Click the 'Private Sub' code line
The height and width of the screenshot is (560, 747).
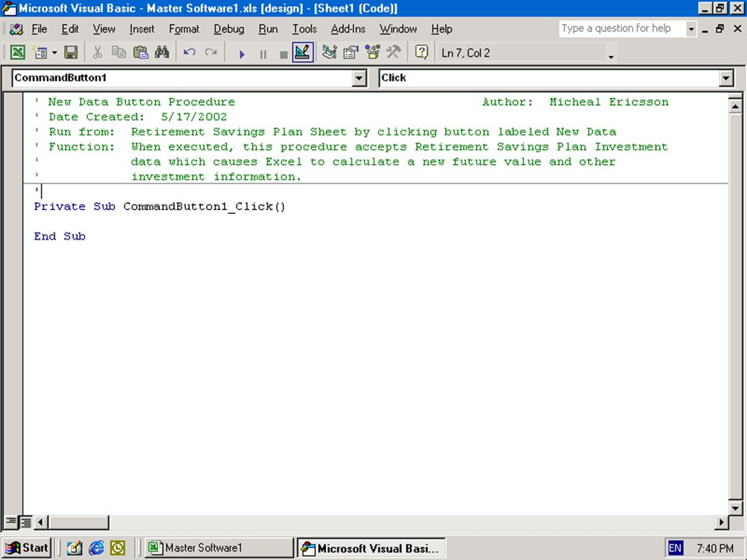pos(160,207)
